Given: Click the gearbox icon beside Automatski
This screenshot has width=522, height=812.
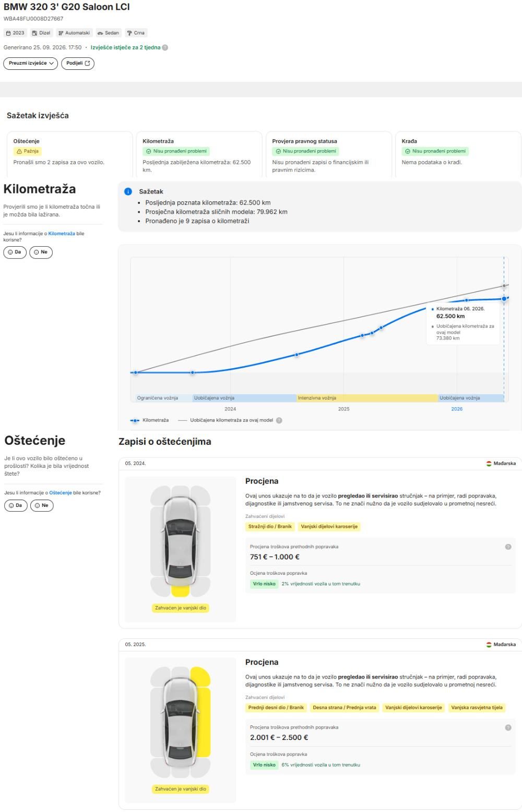Looking at the screenshot, I should 61,33.
